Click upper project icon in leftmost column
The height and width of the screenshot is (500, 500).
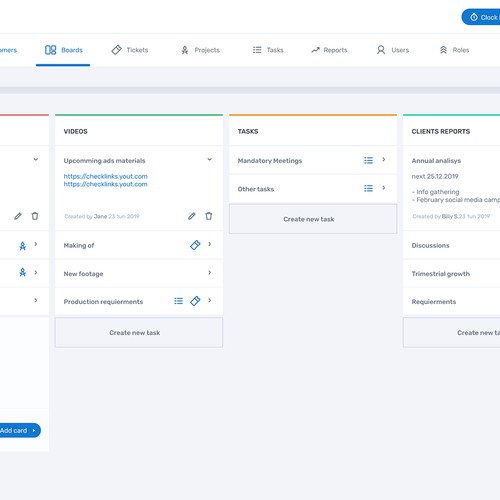[x=23, y=246]
